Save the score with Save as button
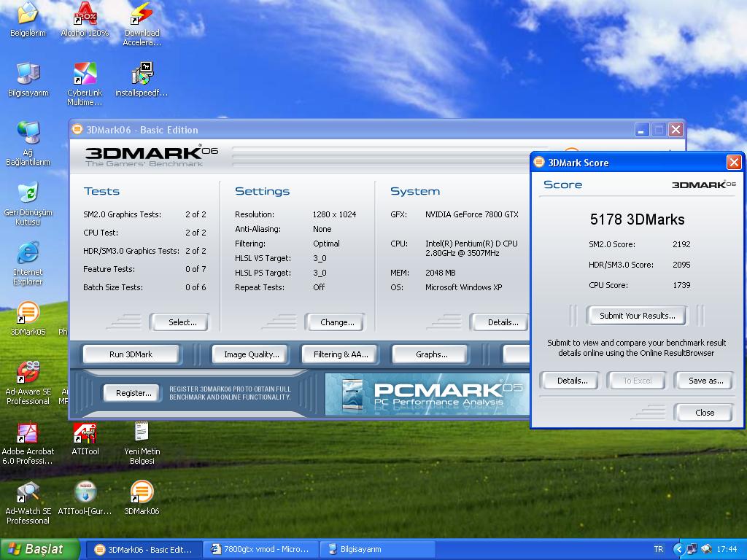Viewport: 747px width, 560px height. pos(705,381)
